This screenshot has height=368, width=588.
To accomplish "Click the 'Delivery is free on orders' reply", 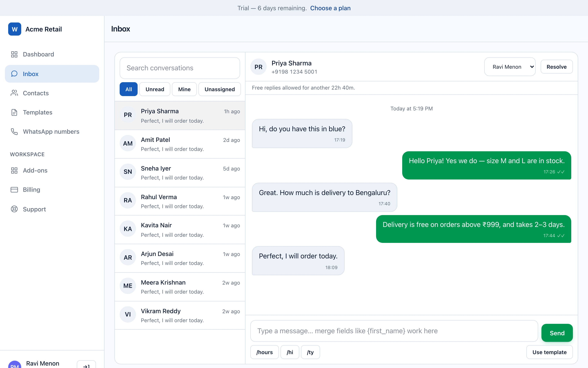I will (473, 229).
